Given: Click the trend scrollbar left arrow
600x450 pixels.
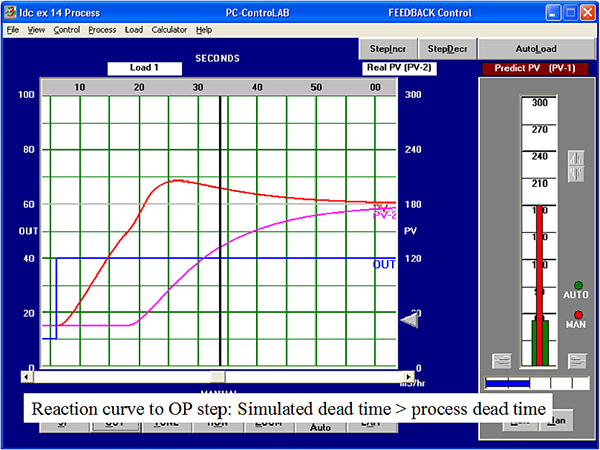Looking at the screenshot, I should pyautogui.click(x=27, y=377).
